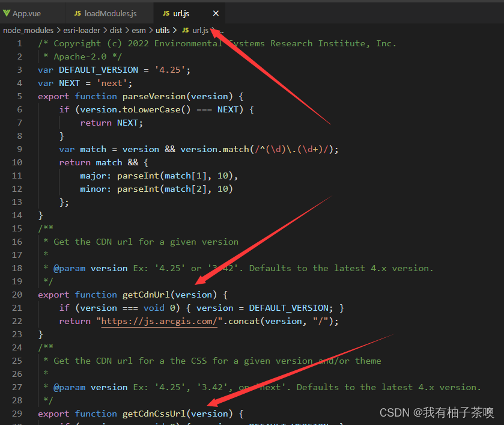This screenshot has width=504, height=425.
Task: Close the url.js editor tab
Action: point(217,12)
